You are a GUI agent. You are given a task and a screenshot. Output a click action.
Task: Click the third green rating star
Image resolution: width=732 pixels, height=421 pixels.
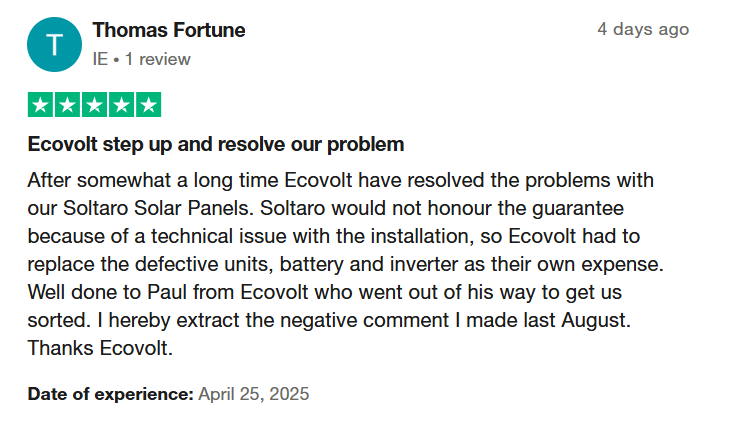tap(95, 105)
